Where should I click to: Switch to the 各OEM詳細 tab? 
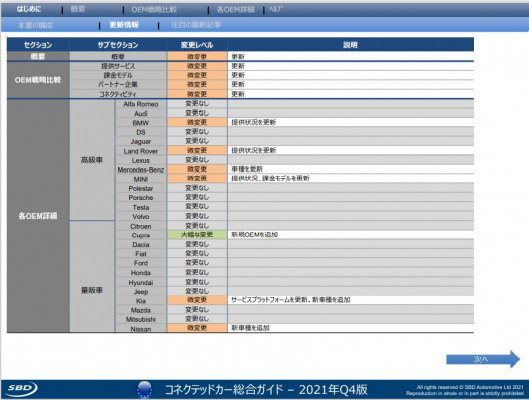235,9
